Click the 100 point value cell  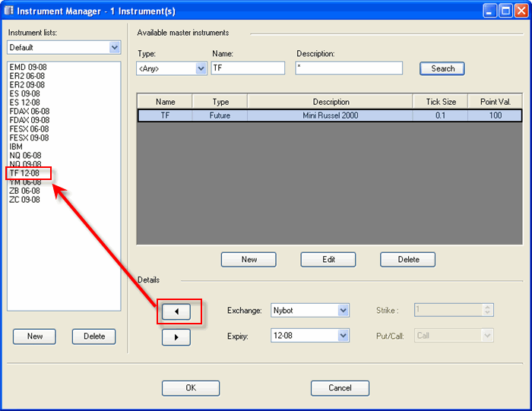pyautogui.click(x=495, y=115)
